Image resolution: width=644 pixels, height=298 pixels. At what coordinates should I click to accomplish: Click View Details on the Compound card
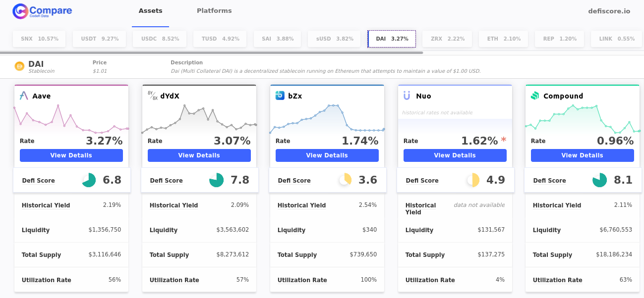[x=582, y=155]
